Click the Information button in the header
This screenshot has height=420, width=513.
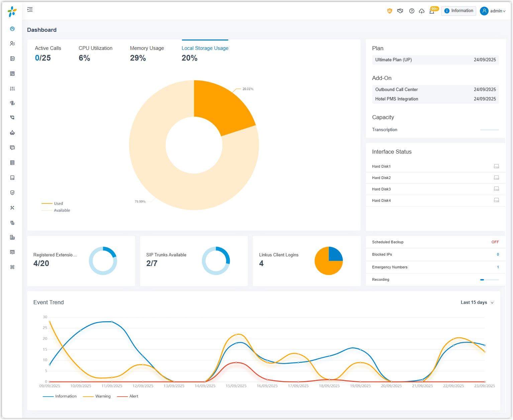tap(458, 11)
